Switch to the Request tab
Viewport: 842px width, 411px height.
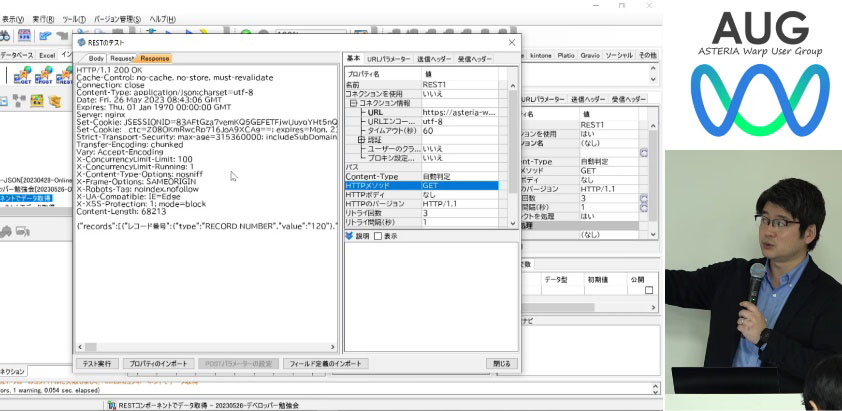coord(122,58)
